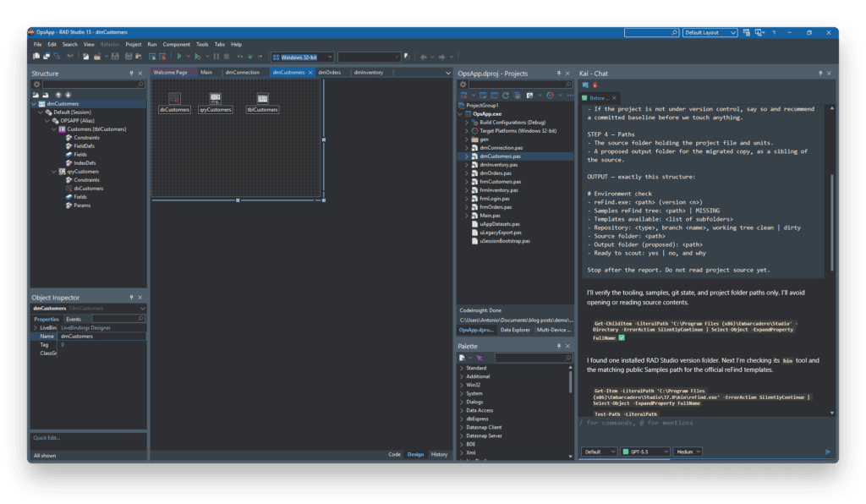Click the Save floppy disk toolbar icon
866x504 pixels.
(x=115, y=57)
